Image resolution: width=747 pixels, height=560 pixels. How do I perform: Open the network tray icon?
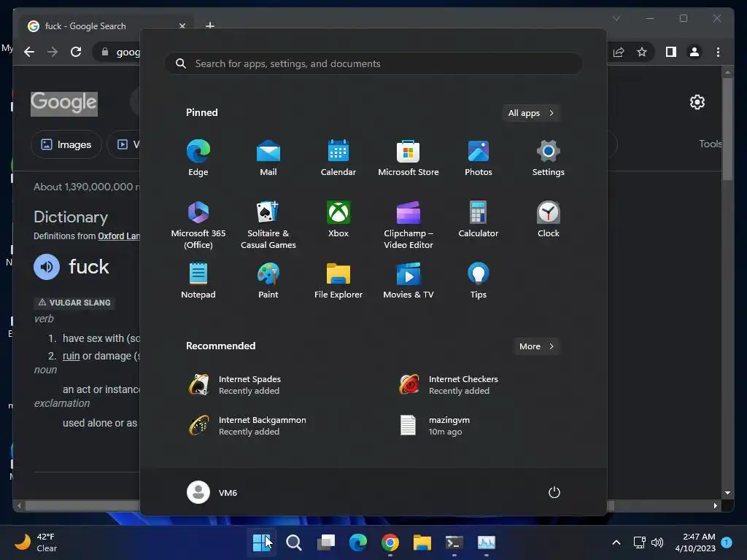[639, 542]
